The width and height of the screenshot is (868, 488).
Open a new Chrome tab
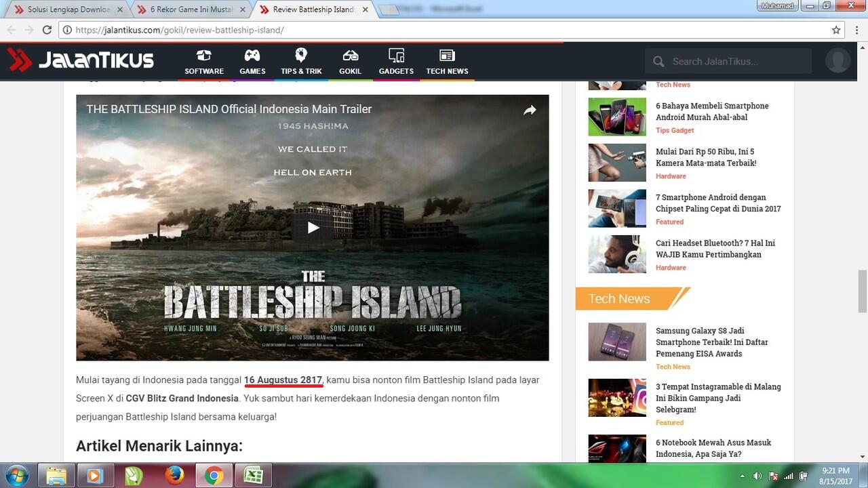coord(388,10)
